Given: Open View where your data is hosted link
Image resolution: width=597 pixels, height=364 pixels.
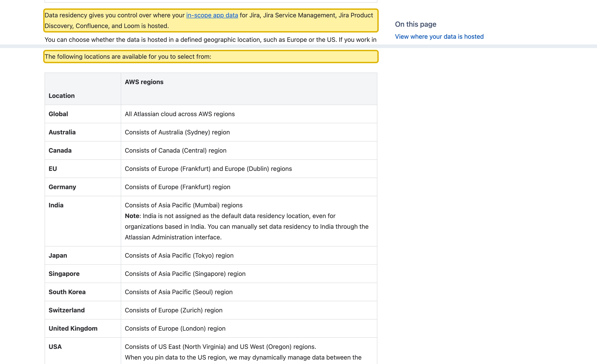Looking at the screenshot, I should coord(439,36).
